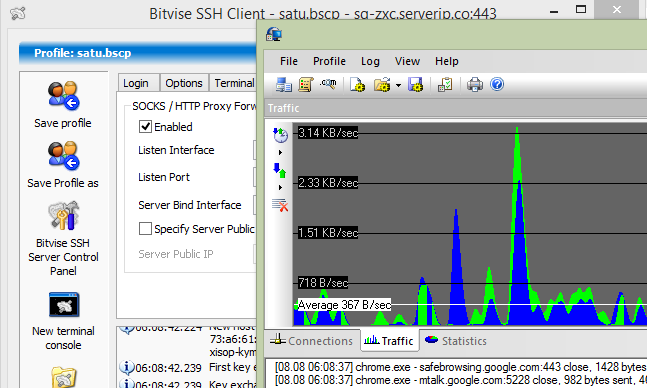Image resolution: width=647 pixels, height=388 pixels.
Task: Click the 3.14 KB/sec graph label
Action: 328,133
